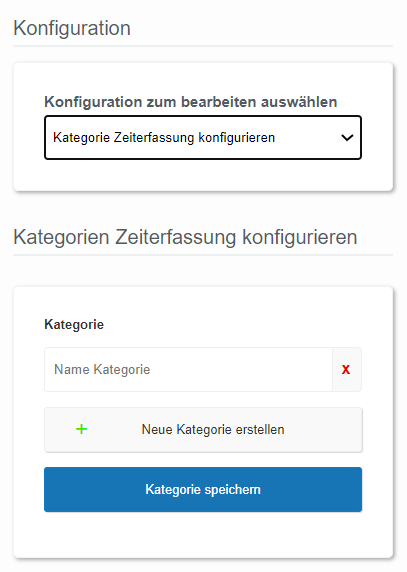Click the placeholder text 'Name Kategorie'

[102, 370]
